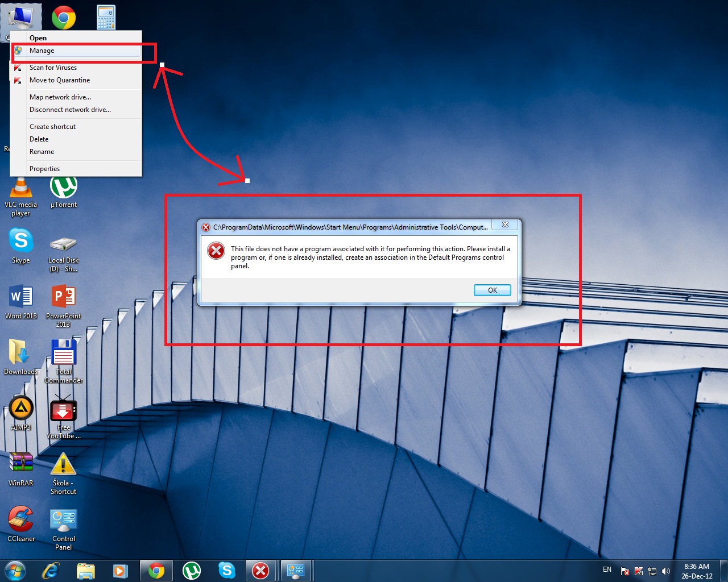Select the µTorrent desktop shortcut

point(64,192)
